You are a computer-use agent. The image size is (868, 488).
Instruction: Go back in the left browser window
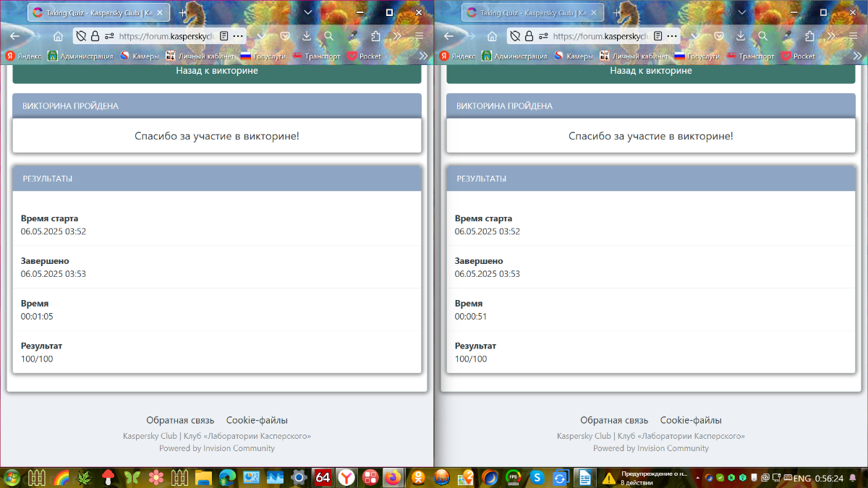coord(14,36)
